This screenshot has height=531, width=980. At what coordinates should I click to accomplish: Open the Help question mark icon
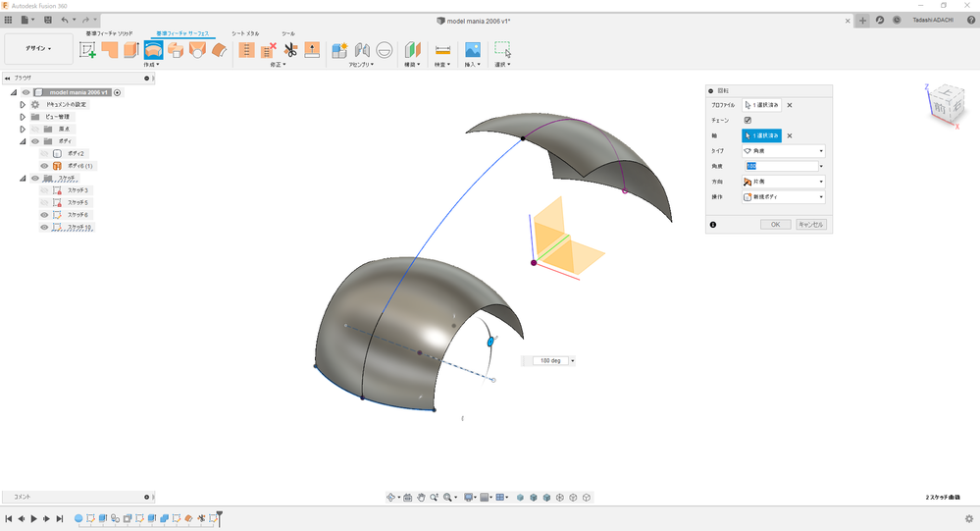971,20
